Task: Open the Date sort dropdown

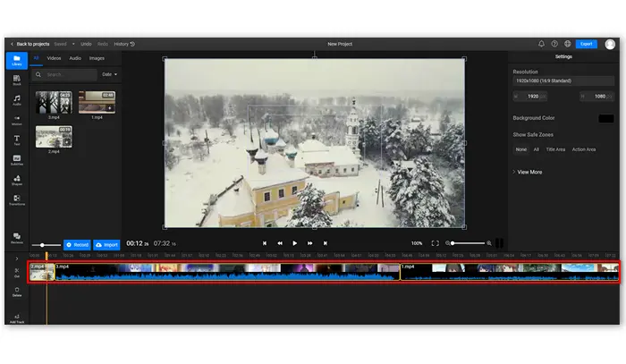Action: pyautogui.click(x=109, y=74)
